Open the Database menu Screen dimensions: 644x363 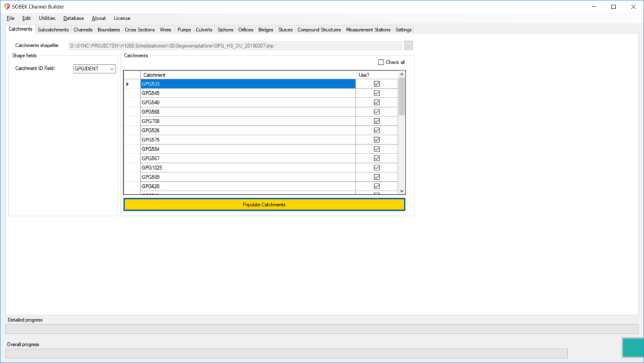pos(74,18)
